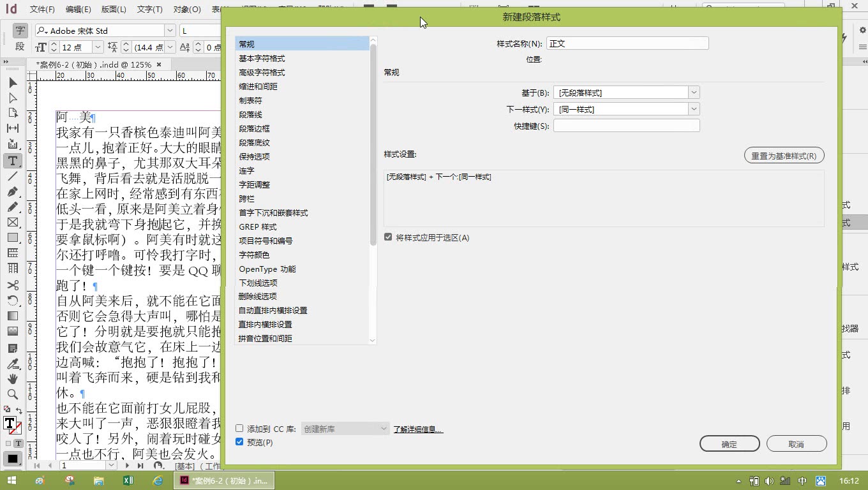Click the 重置为基准样式(R) button

784,155
